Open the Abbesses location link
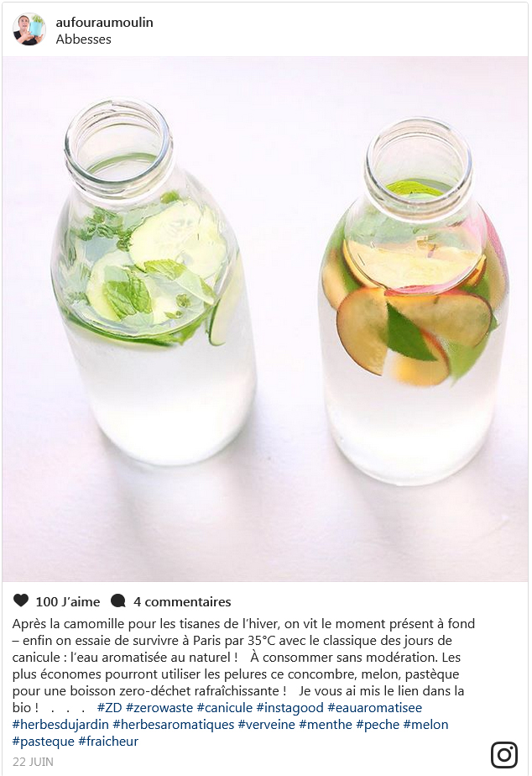This screenshot has width=532, height=776. (84, 39)
